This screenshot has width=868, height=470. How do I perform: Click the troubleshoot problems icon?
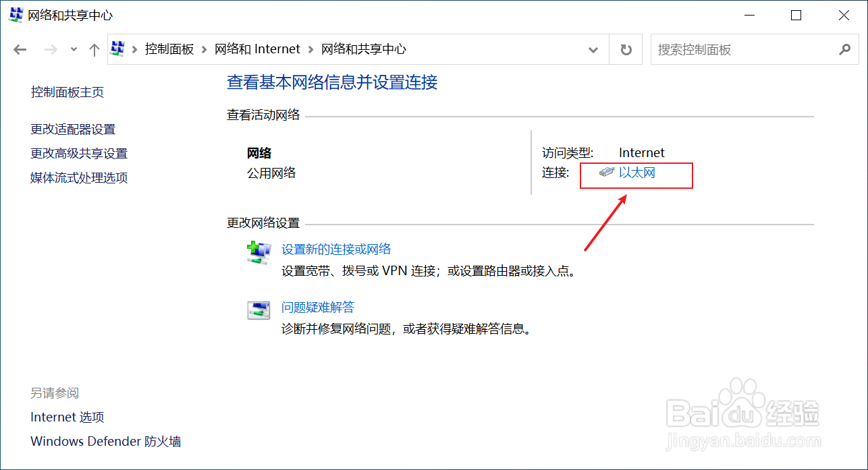tap(259, 311)
